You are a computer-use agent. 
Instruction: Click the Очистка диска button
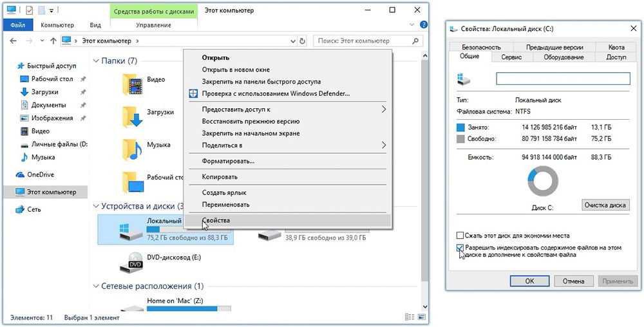[605, 205]
